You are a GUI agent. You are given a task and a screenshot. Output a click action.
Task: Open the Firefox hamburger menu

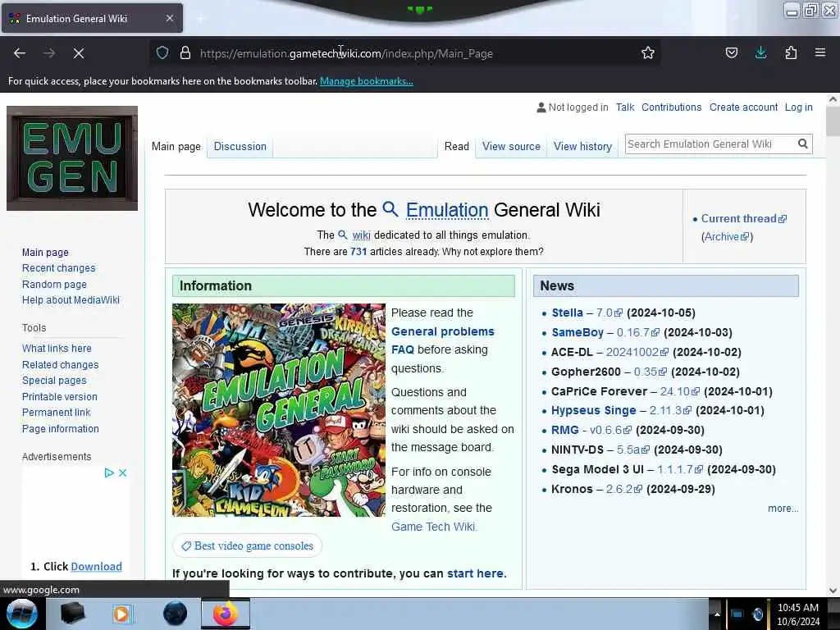click(x=820, y=52)
